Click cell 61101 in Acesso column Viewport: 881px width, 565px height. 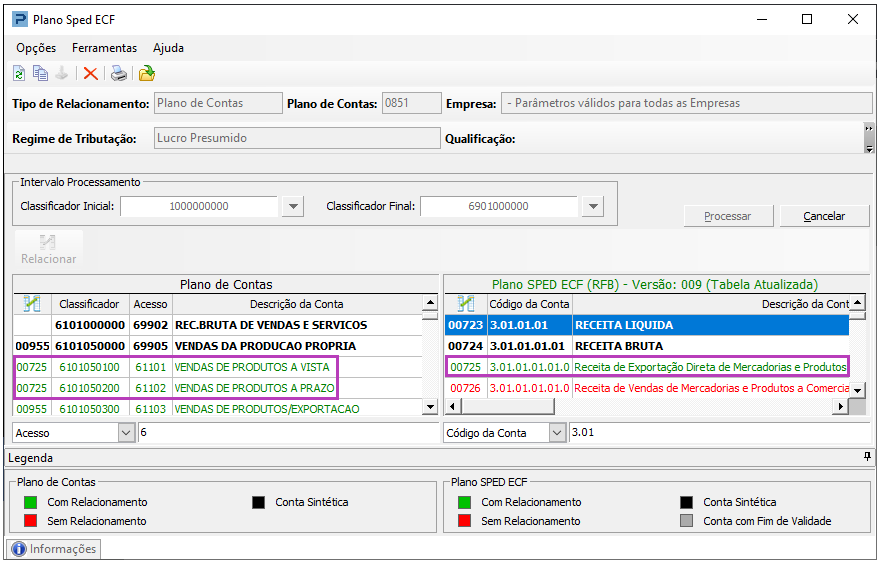click(151, 367)
